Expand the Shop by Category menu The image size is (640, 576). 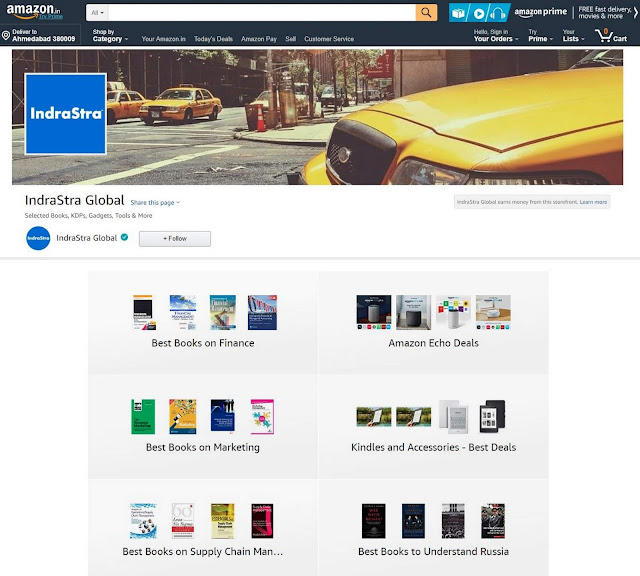point(110,36)
